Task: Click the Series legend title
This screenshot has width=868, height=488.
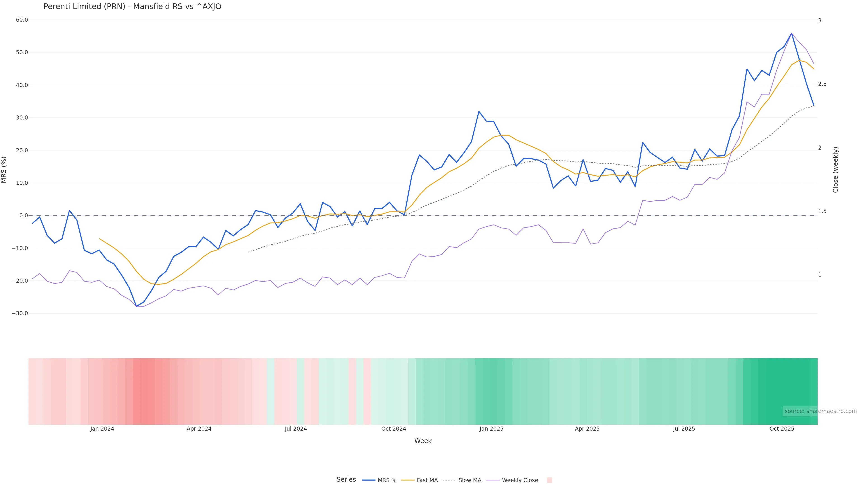Action: 346,480
